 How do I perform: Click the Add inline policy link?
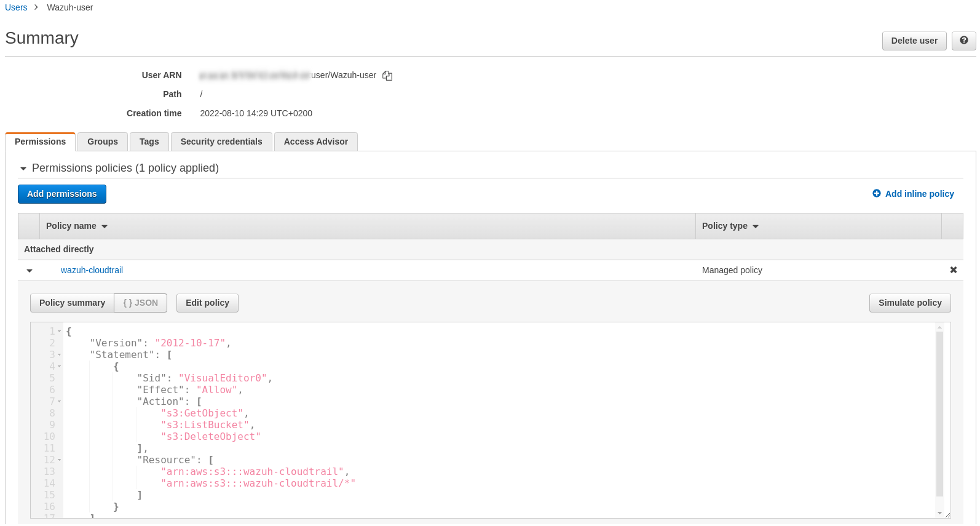920,194
